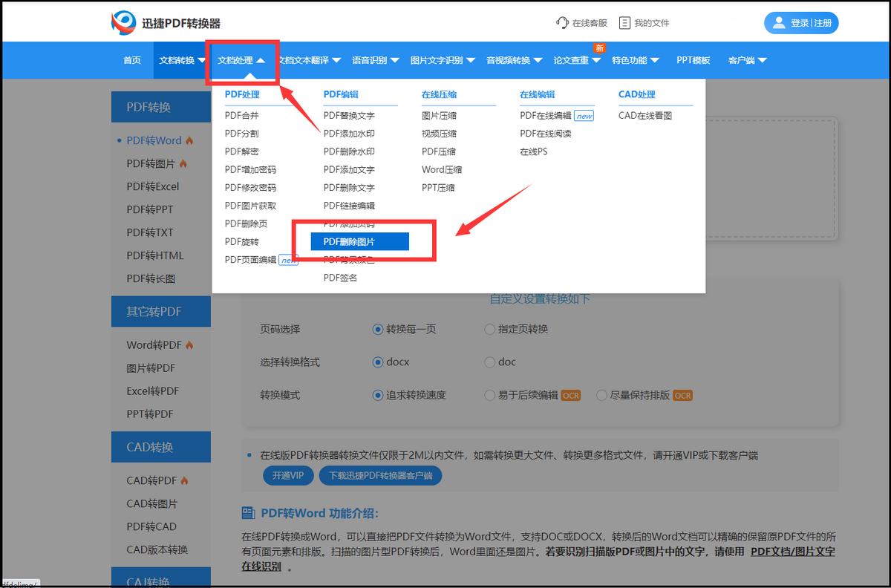Go to 首页 in the navigation bar
891x588 pixels.
(131, 60)
